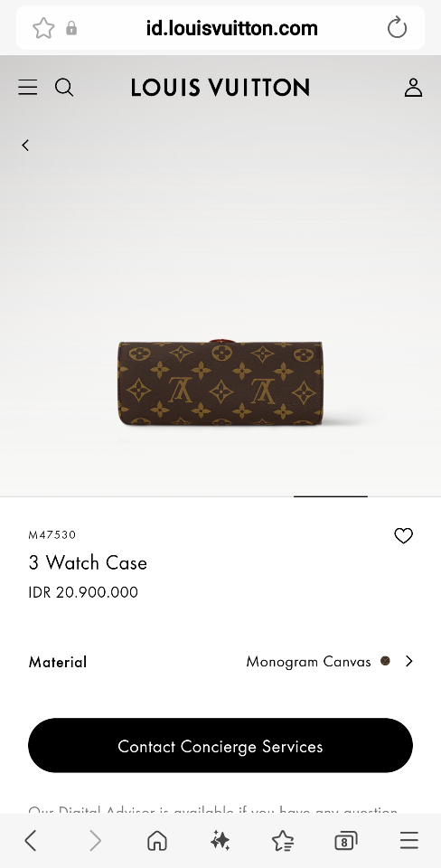Go back with the product page arrow

(x=25, y=145)
